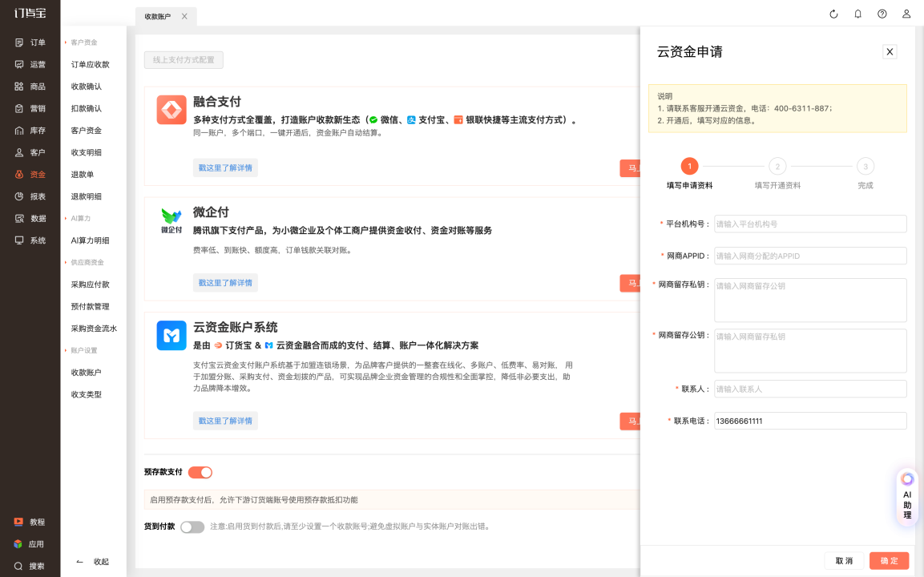Enable the 货到付款 toggle
The width and height of the screenshot is (924, 577).
[192, 527]
